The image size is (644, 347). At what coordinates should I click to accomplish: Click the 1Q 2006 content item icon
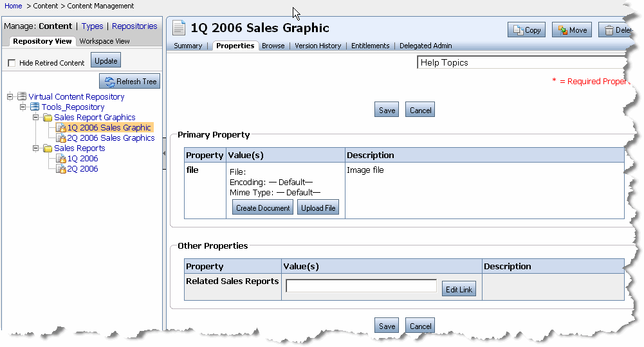[x=61, y=159]
